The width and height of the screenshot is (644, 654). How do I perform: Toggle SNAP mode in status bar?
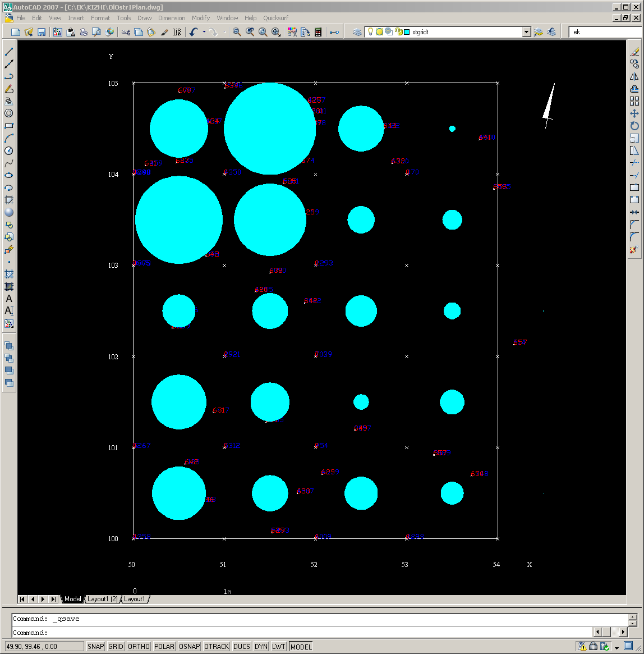96,647
